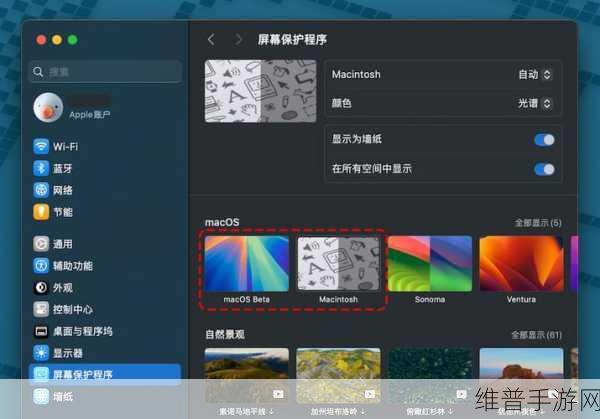Select the 外观 appearance icon

click(41, 287)
